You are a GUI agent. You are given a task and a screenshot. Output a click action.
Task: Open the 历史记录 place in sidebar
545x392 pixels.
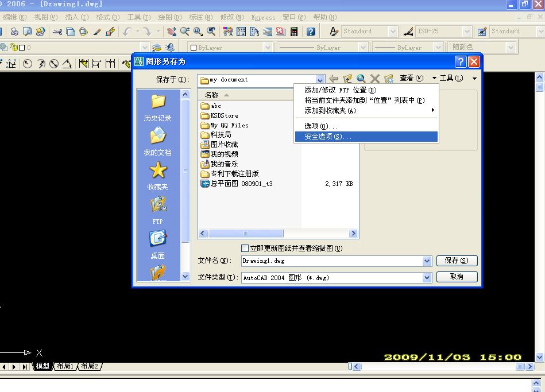158,108
